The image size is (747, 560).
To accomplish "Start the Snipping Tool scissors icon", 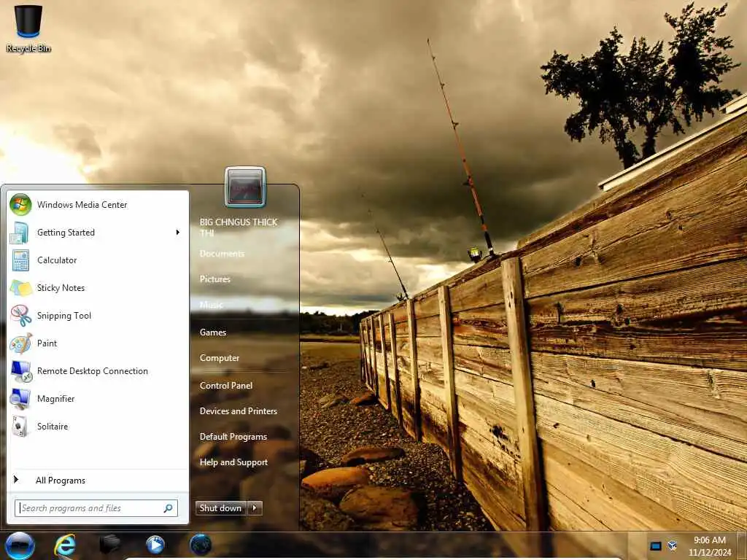I will (x=20, y=315).
